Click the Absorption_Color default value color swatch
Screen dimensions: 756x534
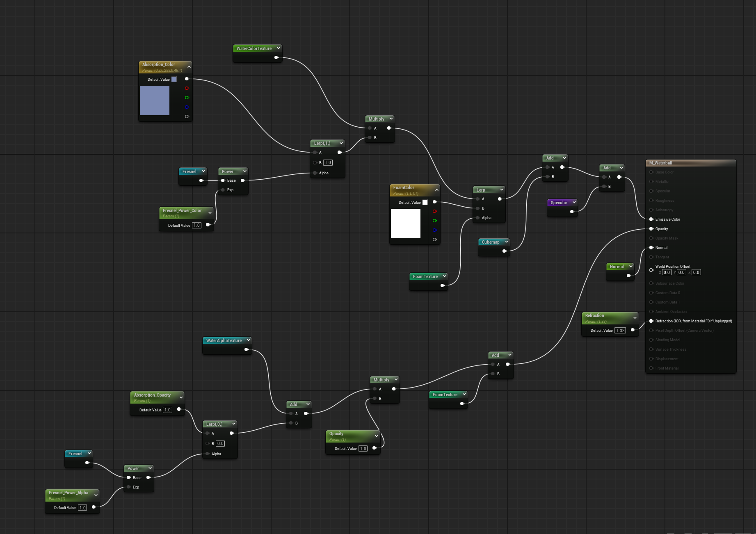[174, 79]
